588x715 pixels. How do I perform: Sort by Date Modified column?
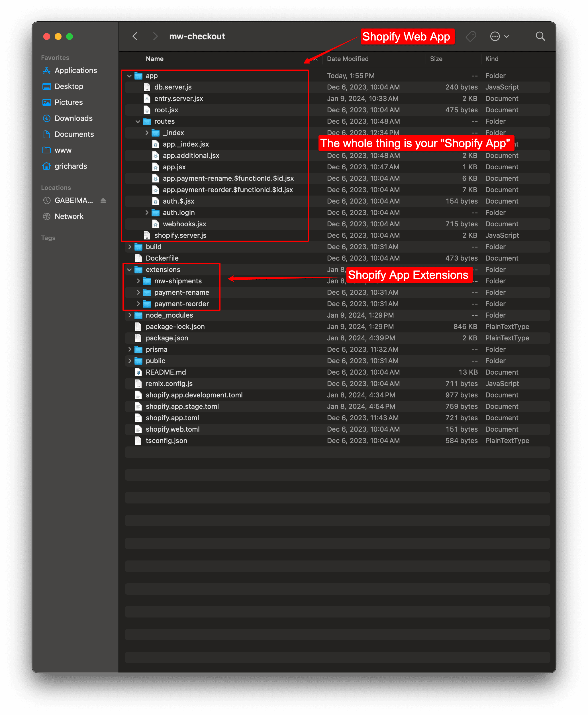pos(348,59)
